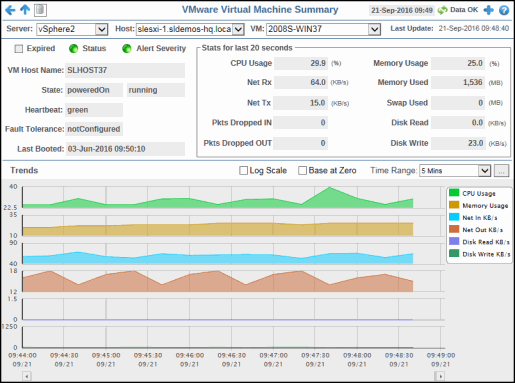This screenshot has height=383, width=515.
Task: Click the Net Tx value 15.0
Action: 301,103
